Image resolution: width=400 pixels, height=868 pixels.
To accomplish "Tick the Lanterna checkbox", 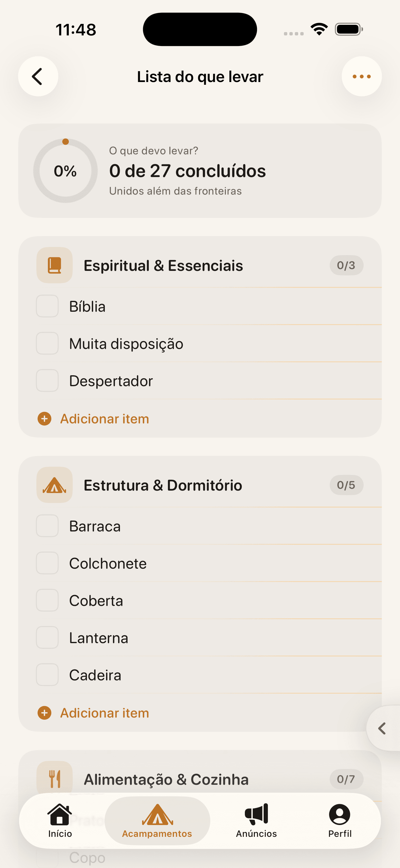I will [x=47, y=637].
